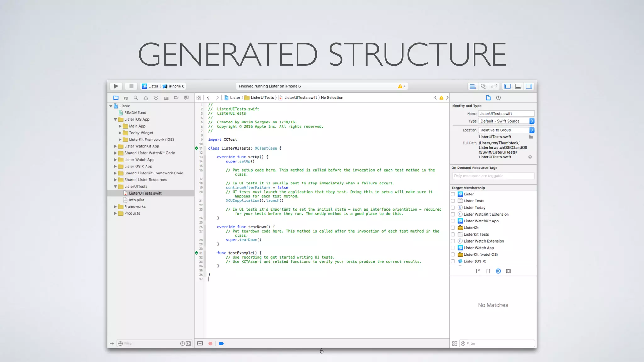Image resolution: width=644 pixels, height=362 pixels.
Task: Check Lister (OS X) target membership
Action: [x=453, y=261]
